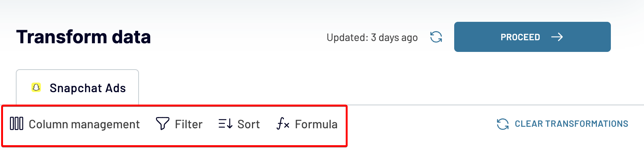644x161 pixels.
Task: Open Column management from the toolbar
Action: pos(75,124)
